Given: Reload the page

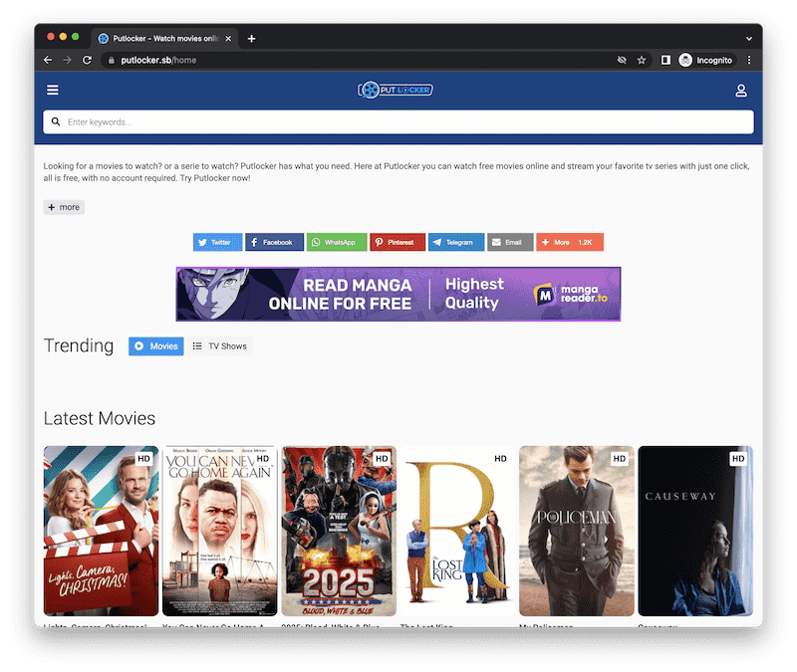Looking at the screenshot, I should pyautogui.click(x=87, y=60).
